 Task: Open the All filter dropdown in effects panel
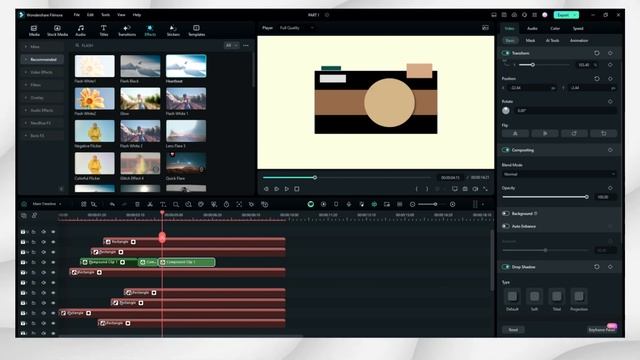(x=231, y=45)
